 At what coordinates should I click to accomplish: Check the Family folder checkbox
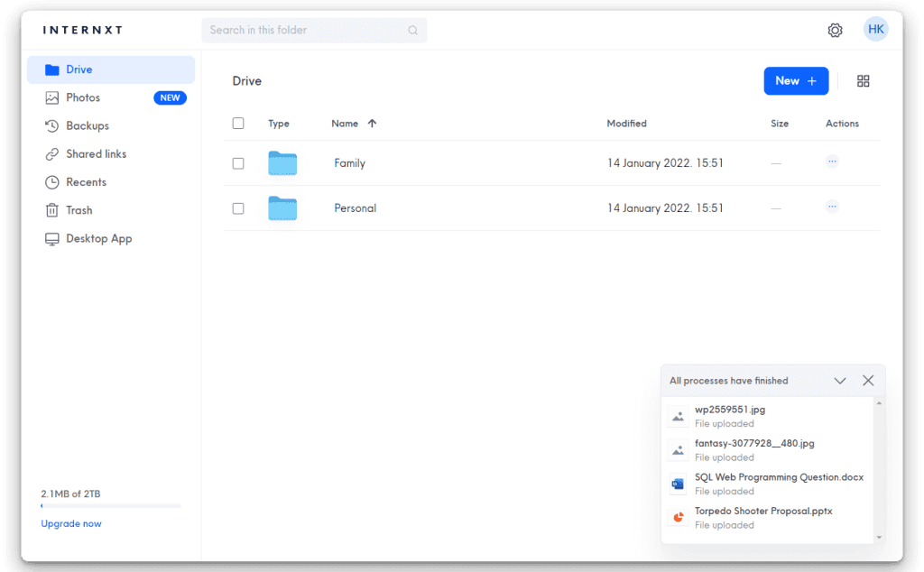238,163
